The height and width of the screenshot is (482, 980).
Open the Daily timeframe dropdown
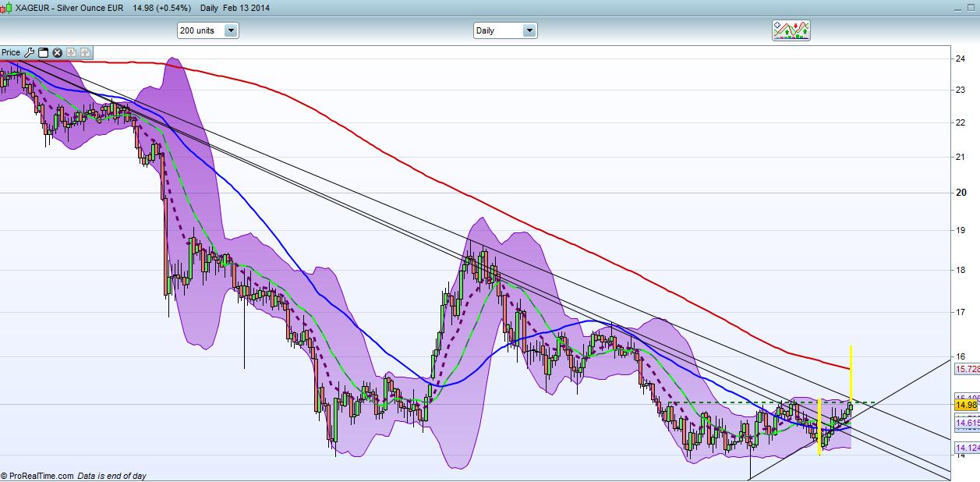[x=529, y=31]
